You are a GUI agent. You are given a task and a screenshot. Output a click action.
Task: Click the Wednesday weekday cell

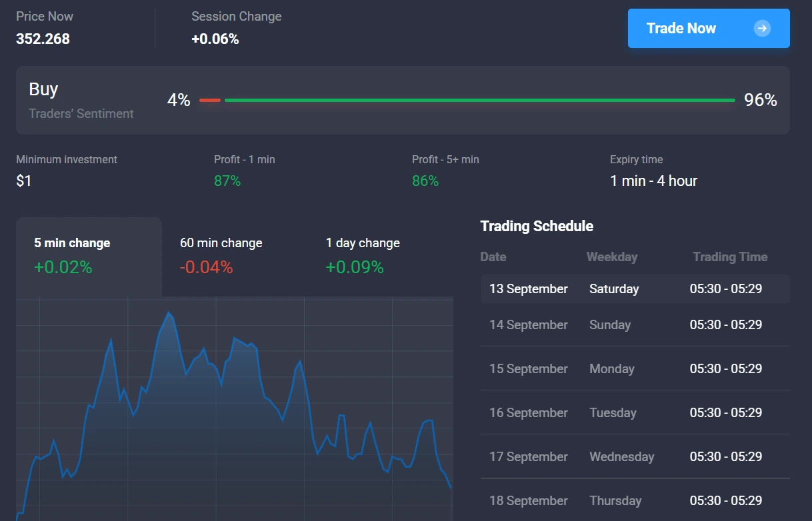[621, 456]
